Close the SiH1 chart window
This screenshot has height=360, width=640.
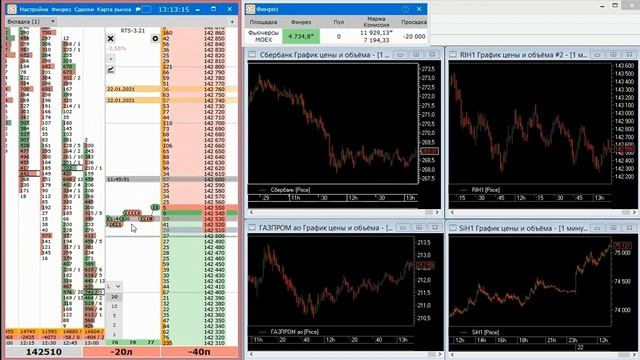(629, 228)
